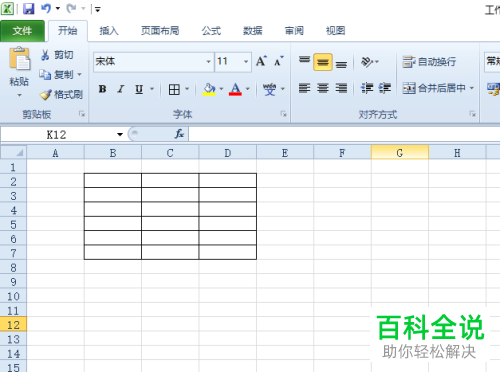Click the increase indent icon
This screenshot has width=500, height=372.
(384, 88)
